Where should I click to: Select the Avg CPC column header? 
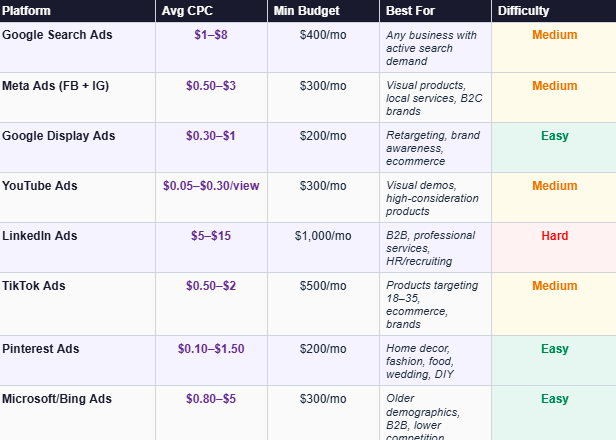[185, 11]
